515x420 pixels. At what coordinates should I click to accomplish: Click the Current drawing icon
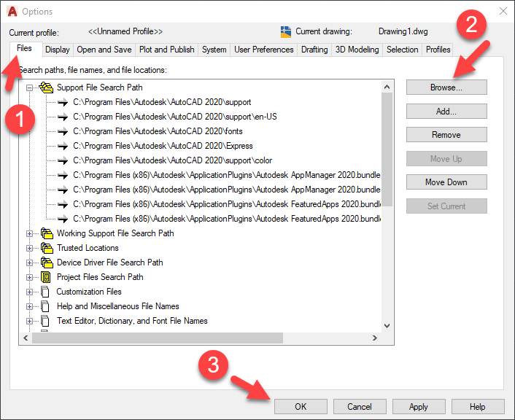tap(286, 32)
